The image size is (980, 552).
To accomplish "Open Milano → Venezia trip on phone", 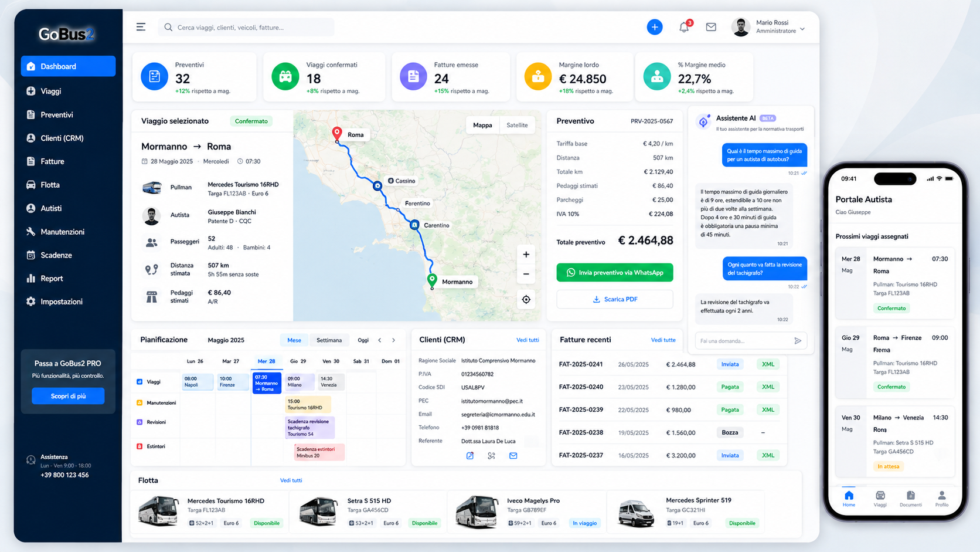I will (895, 441).
